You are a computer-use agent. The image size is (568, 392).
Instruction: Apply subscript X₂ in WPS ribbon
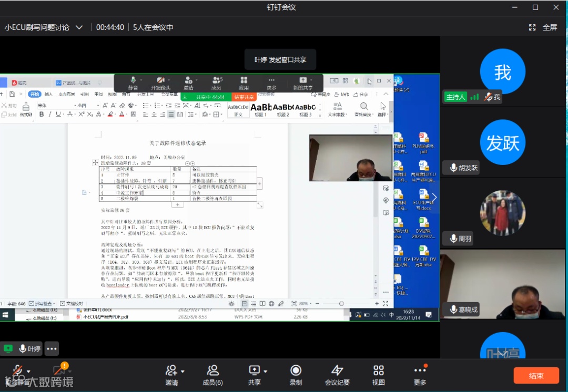coord(90,115)
